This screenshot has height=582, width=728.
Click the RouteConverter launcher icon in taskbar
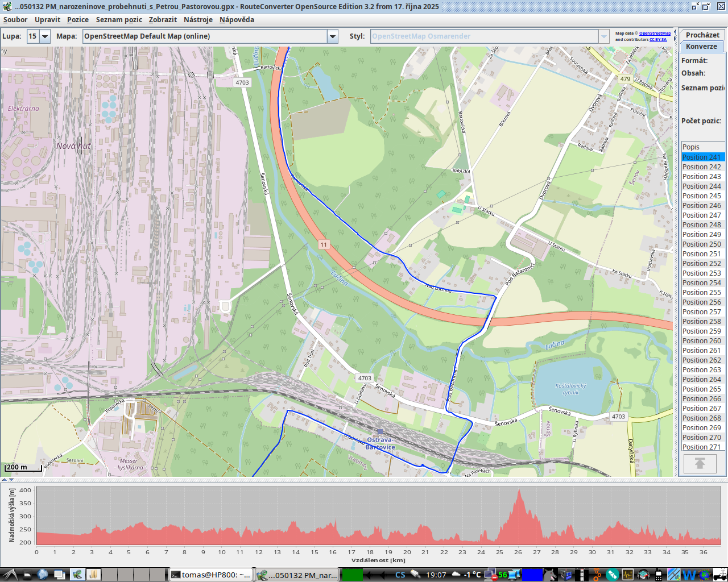[x=76, y=575]
